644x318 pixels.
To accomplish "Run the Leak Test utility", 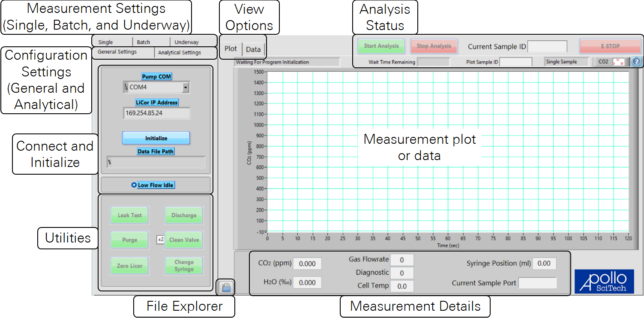I will [x=129, y=215].
